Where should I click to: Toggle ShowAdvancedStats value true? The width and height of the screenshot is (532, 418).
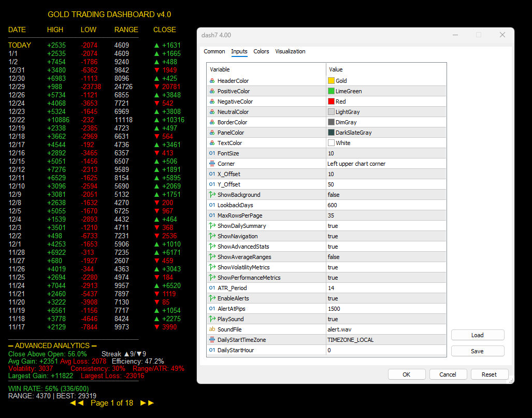point(386,247)
